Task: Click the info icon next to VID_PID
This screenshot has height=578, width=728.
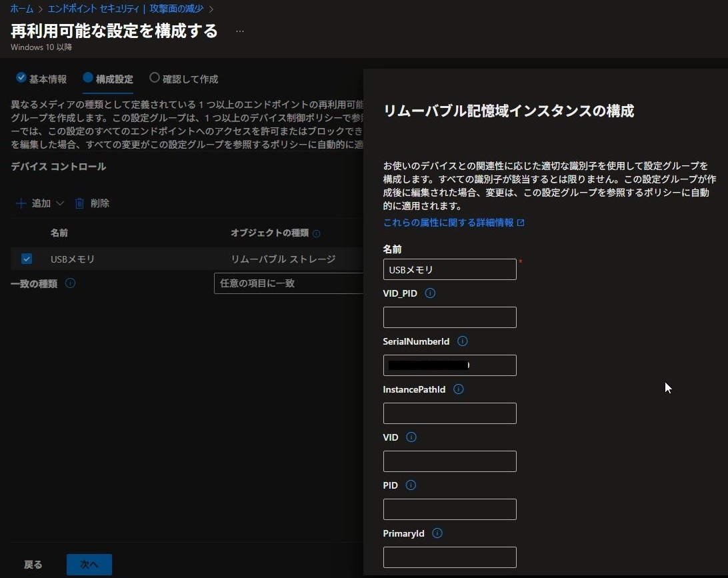Action: click(430, 293)
